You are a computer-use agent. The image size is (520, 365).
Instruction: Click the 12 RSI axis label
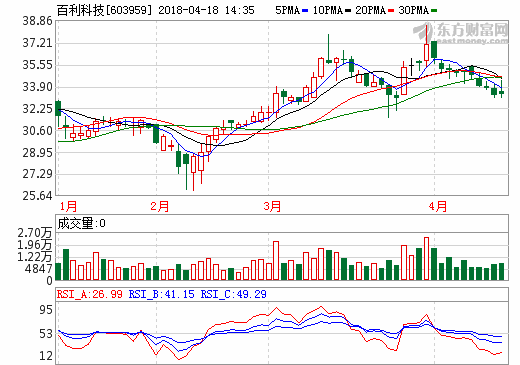[46, 356]
